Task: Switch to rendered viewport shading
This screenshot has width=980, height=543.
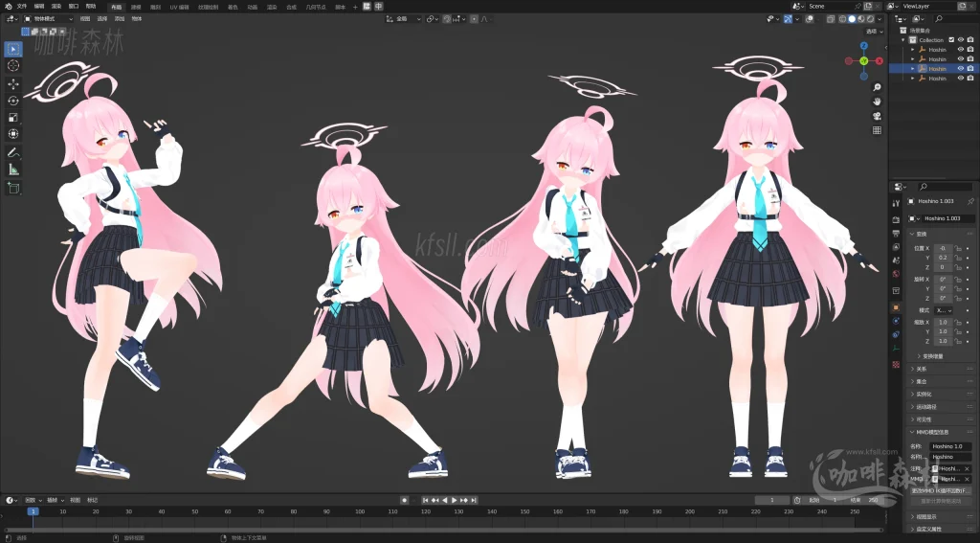Action: click(870, 19)
